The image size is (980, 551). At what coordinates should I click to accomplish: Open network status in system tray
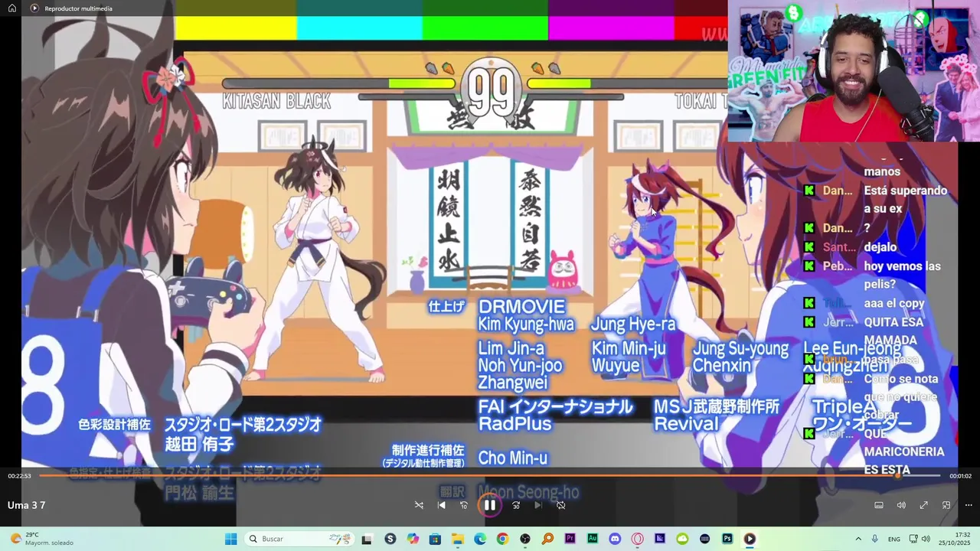click(x=913, y=539)
